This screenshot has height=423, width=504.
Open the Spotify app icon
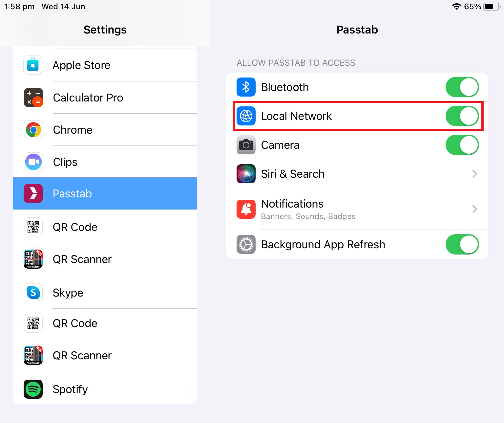pyautogui.click(x=33, y=389)
